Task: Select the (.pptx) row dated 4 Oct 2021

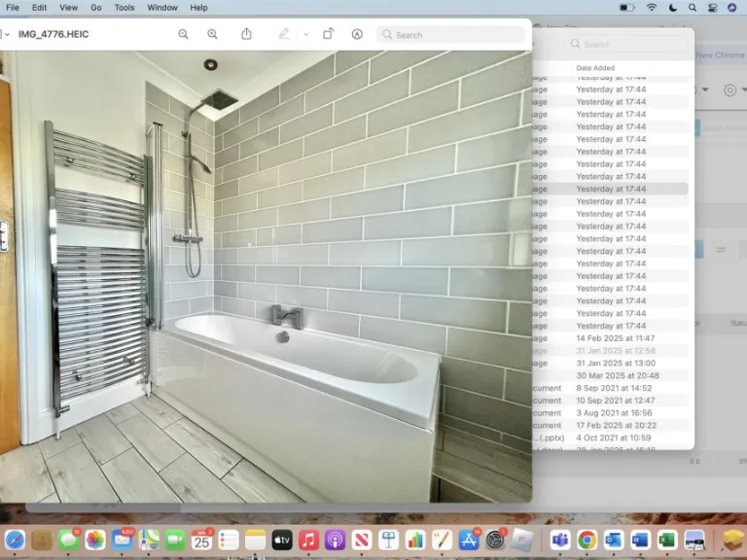Action: click(610, 437)
